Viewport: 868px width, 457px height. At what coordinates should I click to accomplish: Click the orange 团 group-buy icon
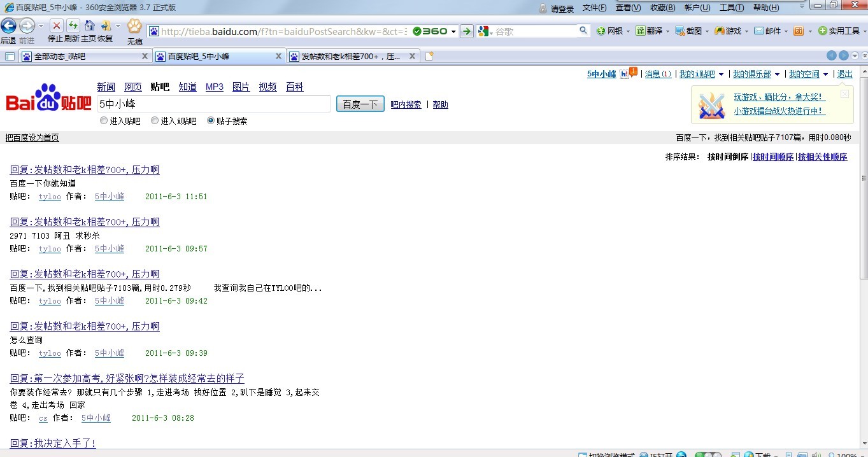point(798,31)
